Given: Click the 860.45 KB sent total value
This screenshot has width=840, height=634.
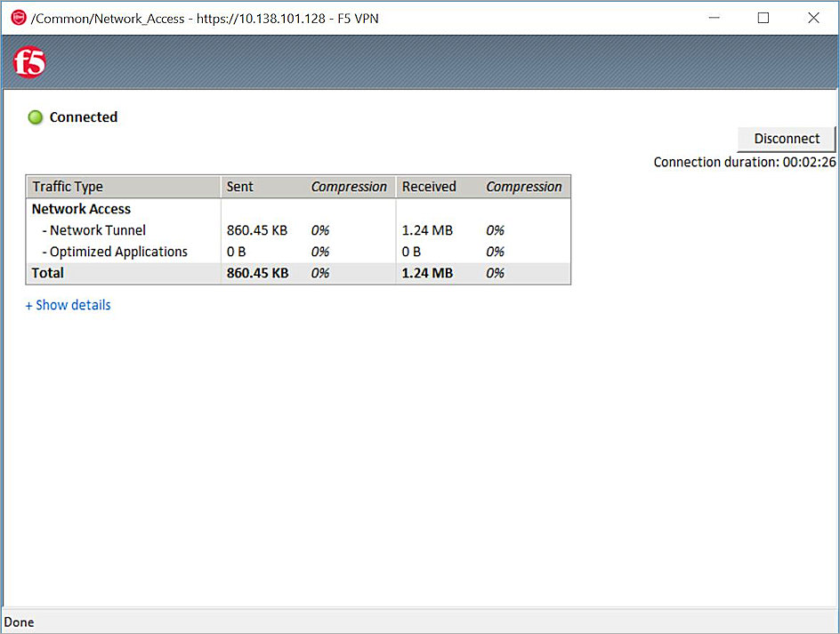Looking at the screenshot, I should [x=257, y=273].
